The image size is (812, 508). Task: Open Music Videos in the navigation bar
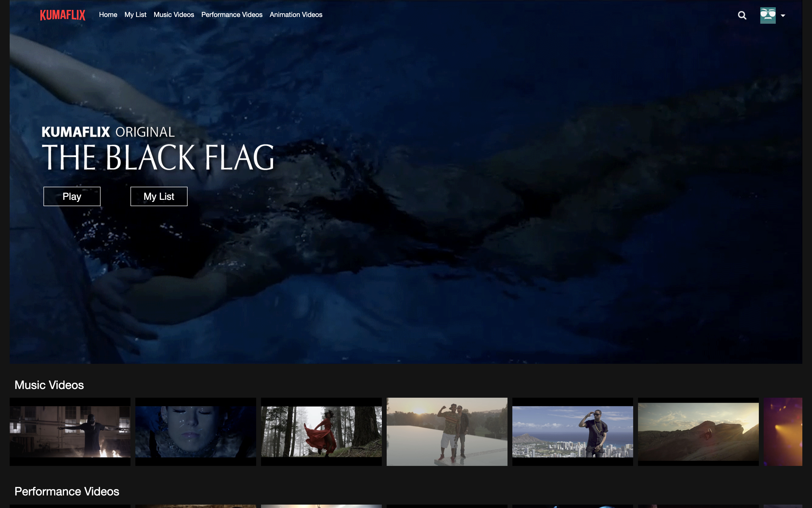[174, 15]
